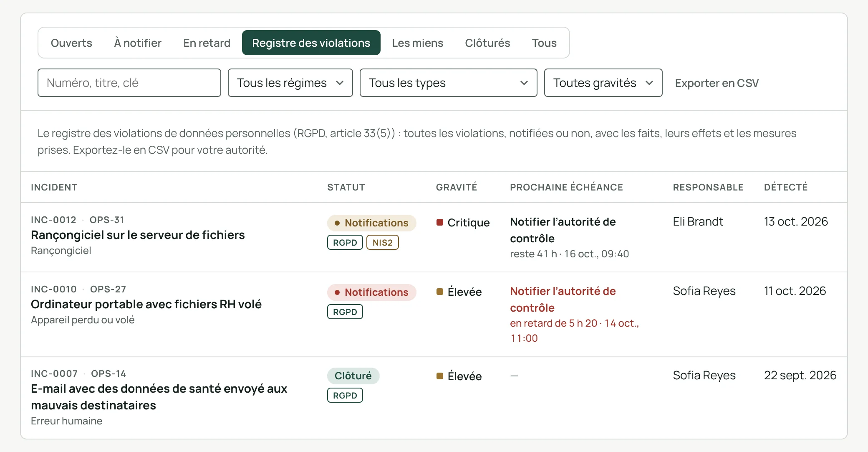Click the RGPD tag on INC-0012 row
Screen dimensions: 868x452
(345, 242)
